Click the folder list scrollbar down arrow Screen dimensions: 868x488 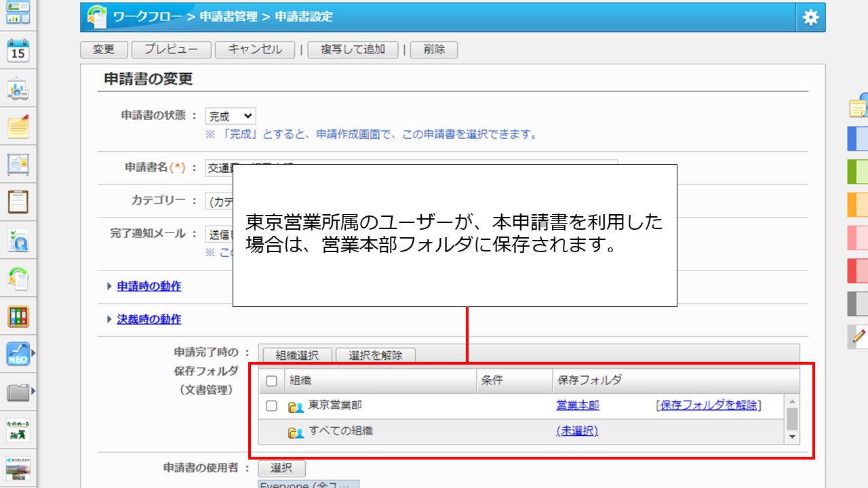coord(792,437)
